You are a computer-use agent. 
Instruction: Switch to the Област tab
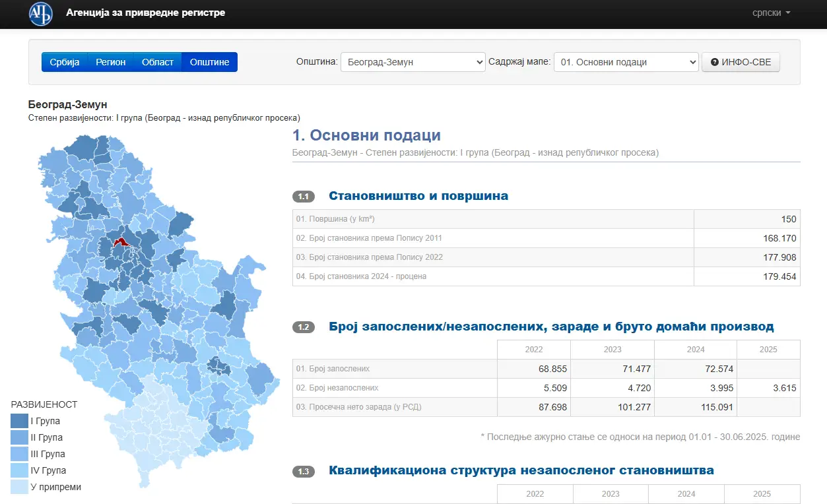(x=157, y=62)
